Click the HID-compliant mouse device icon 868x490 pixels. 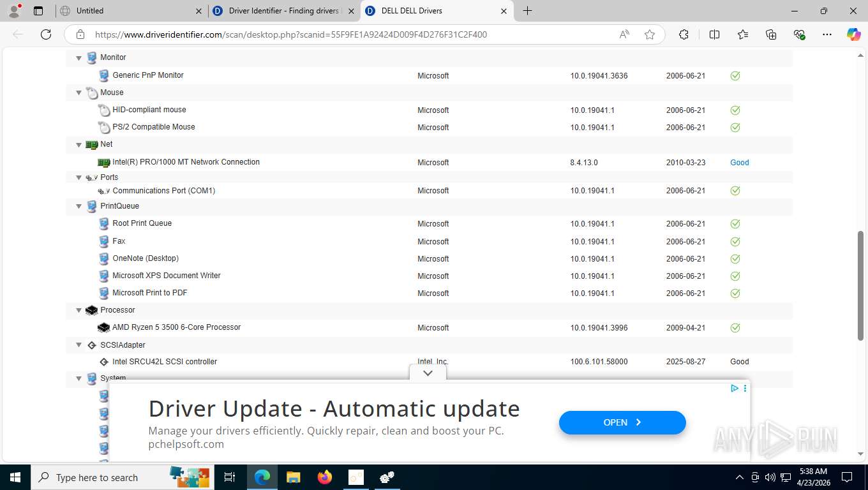tap(104, 110)
